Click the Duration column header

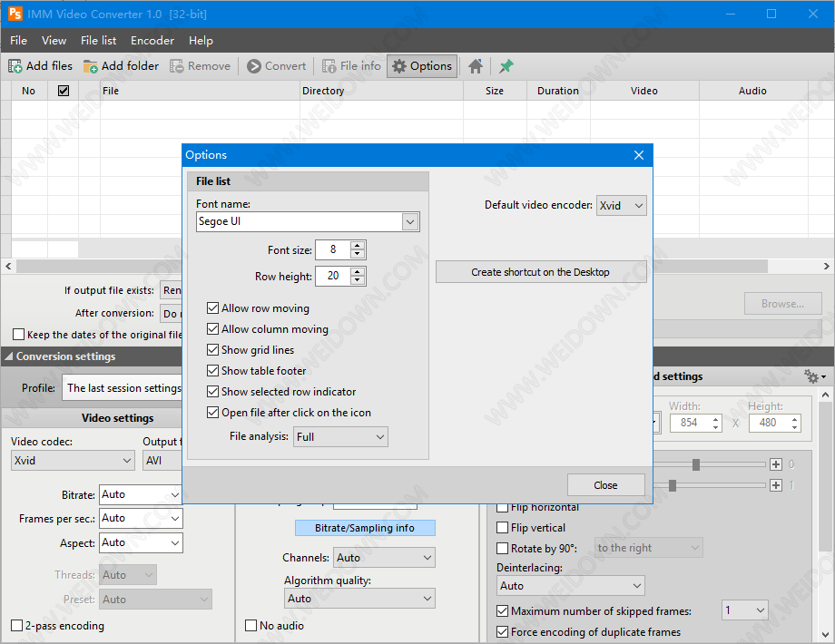tap(558, 91)
